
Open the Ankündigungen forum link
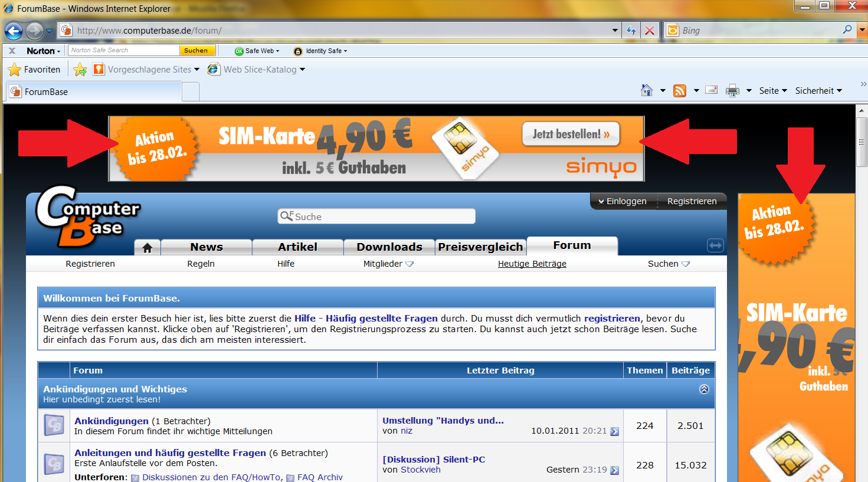click(x=112, y=421)
